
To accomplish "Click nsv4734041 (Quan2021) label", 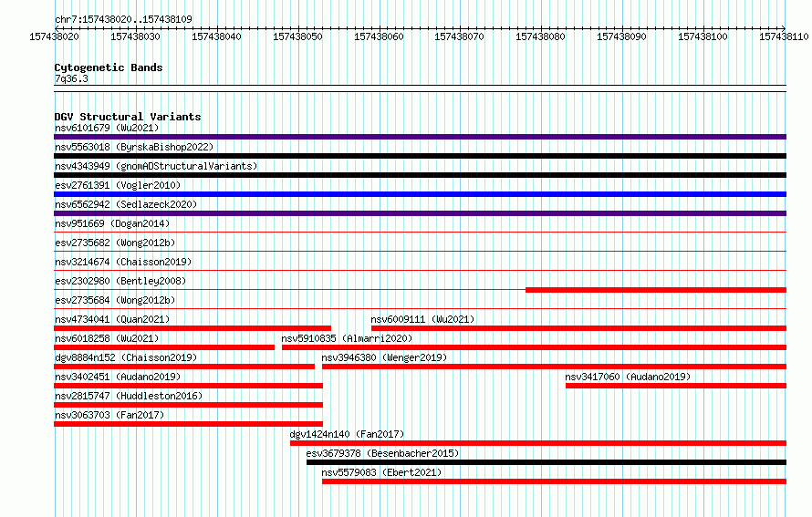I will click(112, 319).
